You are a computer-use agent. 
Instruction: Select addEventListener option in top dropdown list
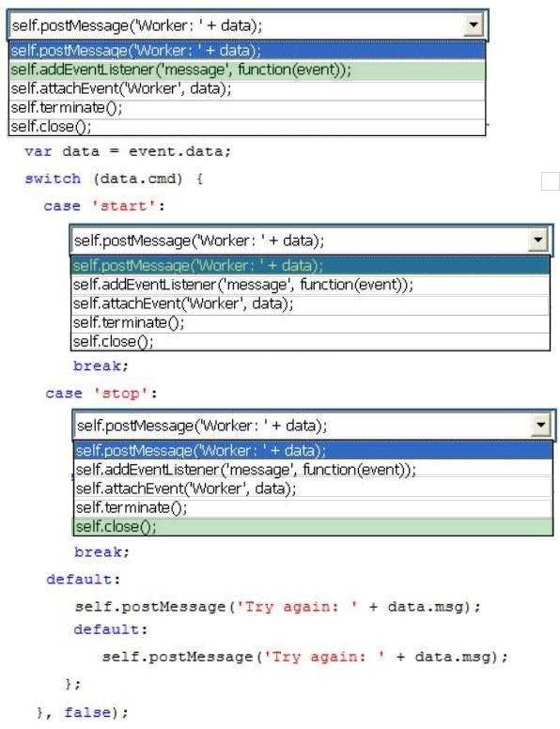247,70
